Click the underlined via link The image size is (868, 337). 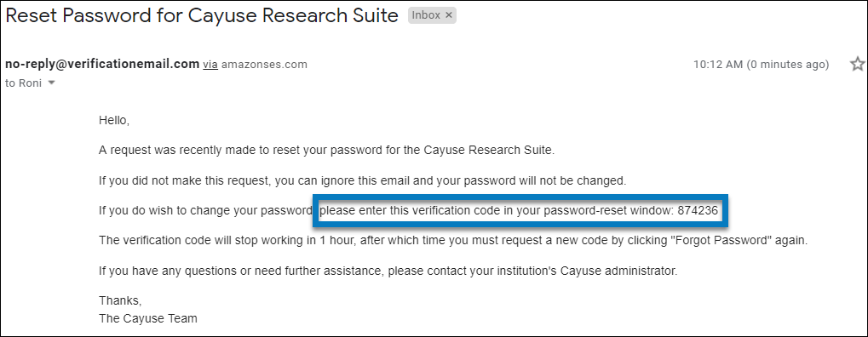tap(210, 65)
